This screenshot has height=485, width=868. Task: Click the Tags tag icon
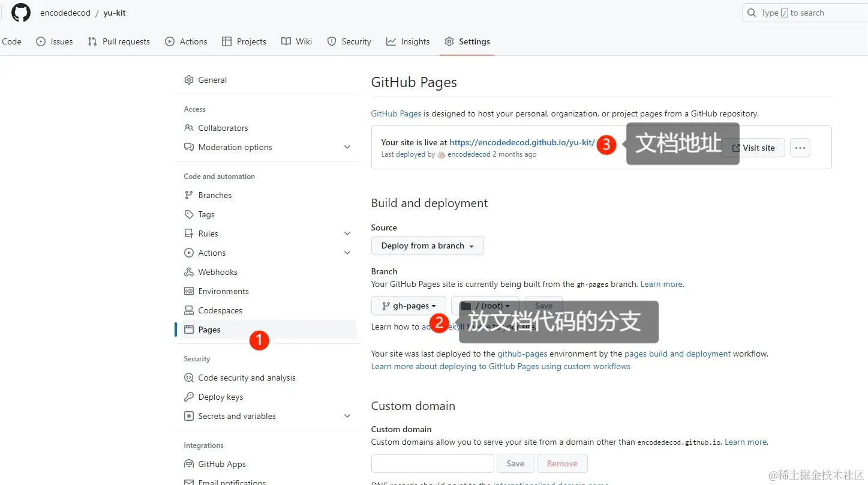coord(189,214)
